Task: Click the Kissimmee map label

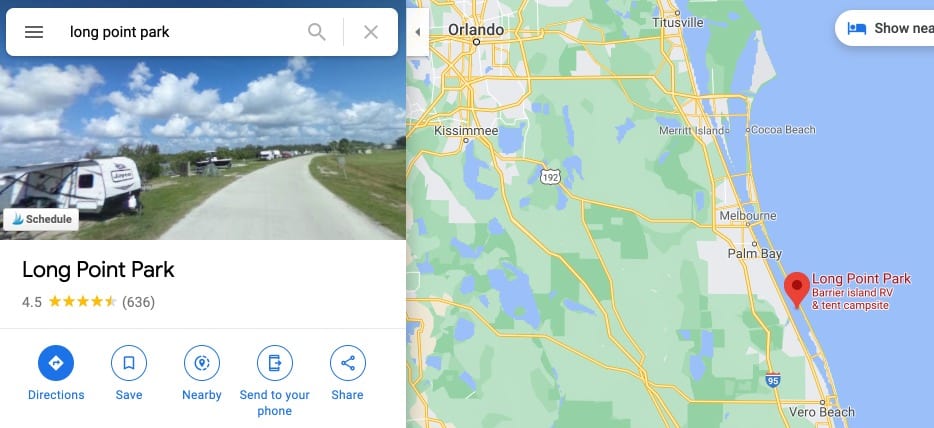Action: tap(466, 130)
